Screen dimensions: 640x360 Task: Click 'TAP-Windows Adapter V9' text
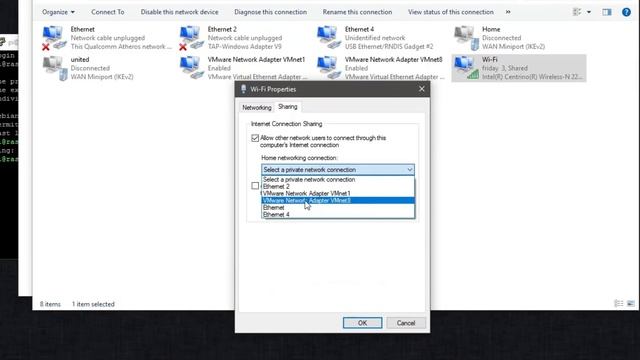244,47
